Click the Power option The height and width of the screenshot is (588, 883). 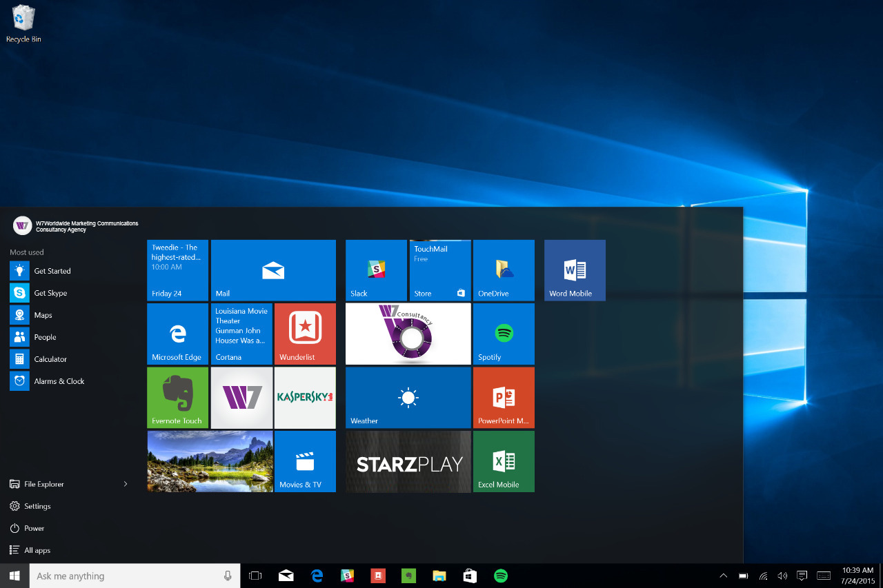coord(34,528)
